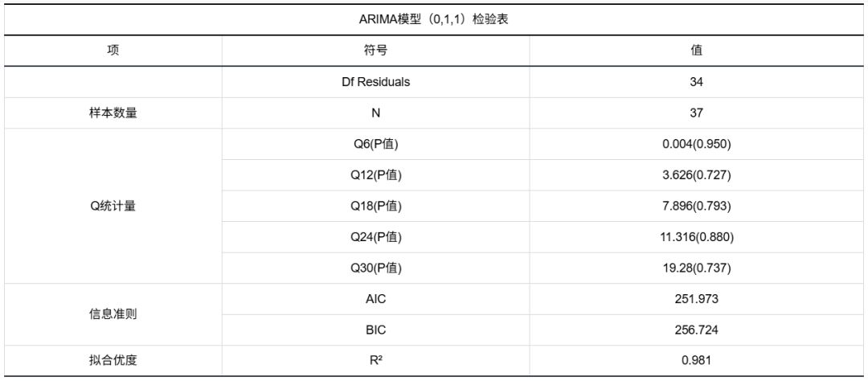Click the BIC value 256.724

(x=697, y=330)
